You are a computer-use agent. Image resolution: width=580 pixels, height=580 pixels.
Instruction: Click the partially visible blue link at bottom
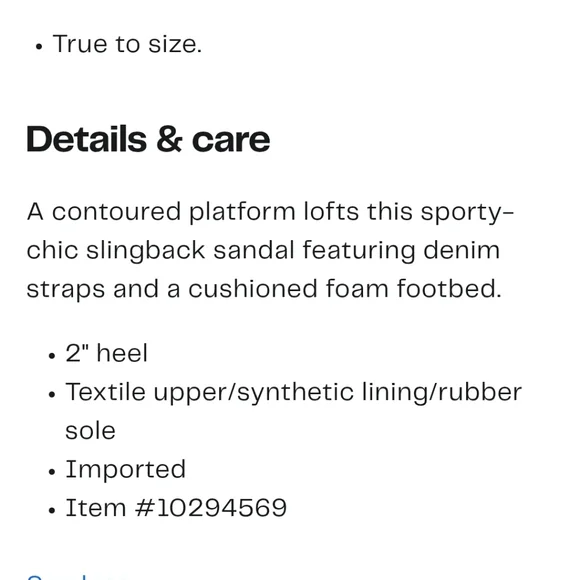(x=76, y=577)
